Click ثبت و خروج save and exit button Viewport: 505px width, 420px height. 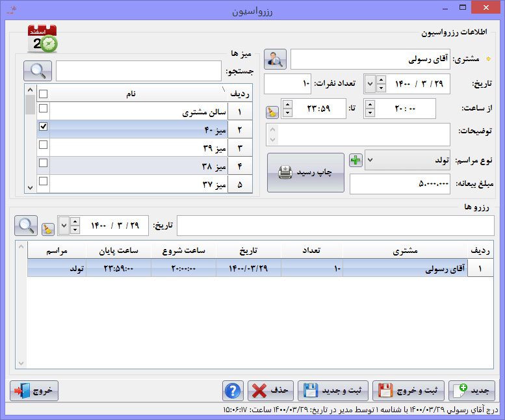(x=408, y=391)
